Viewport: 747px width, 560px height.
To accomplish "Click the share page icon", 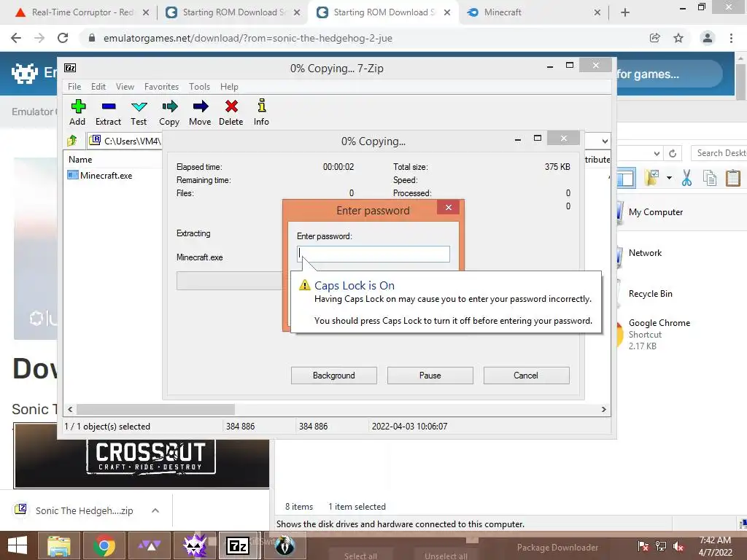I will pos(655,38).
